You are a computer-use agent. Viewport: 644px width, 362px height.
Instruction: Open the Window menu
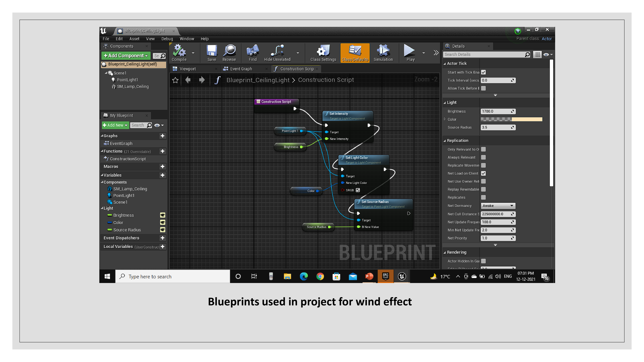pyautogui.click(x=187, y=39)
